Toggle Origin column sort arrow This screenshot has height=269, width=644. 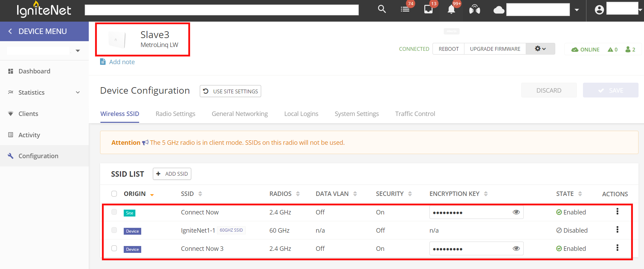click(152, 195)
